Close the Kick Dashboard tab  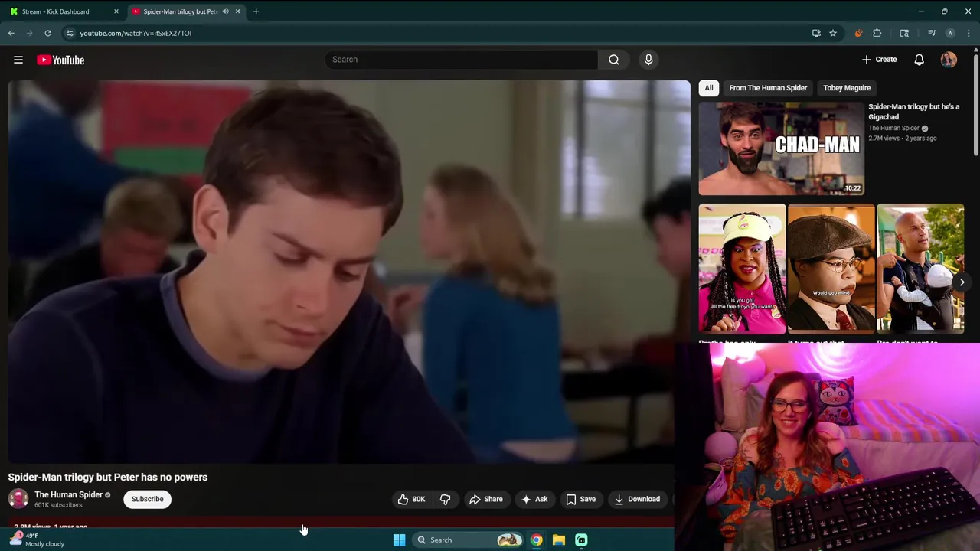point(116,11)
